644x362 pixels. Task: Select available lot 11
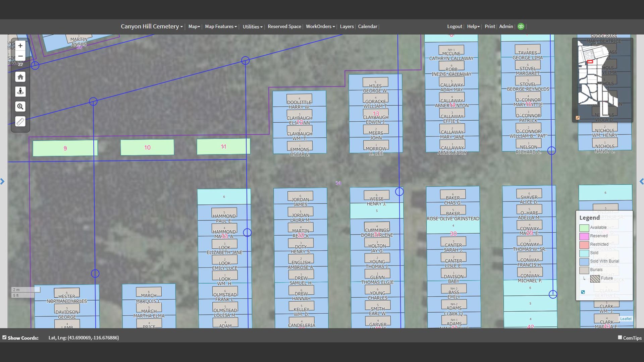click(x=223, y=147)
